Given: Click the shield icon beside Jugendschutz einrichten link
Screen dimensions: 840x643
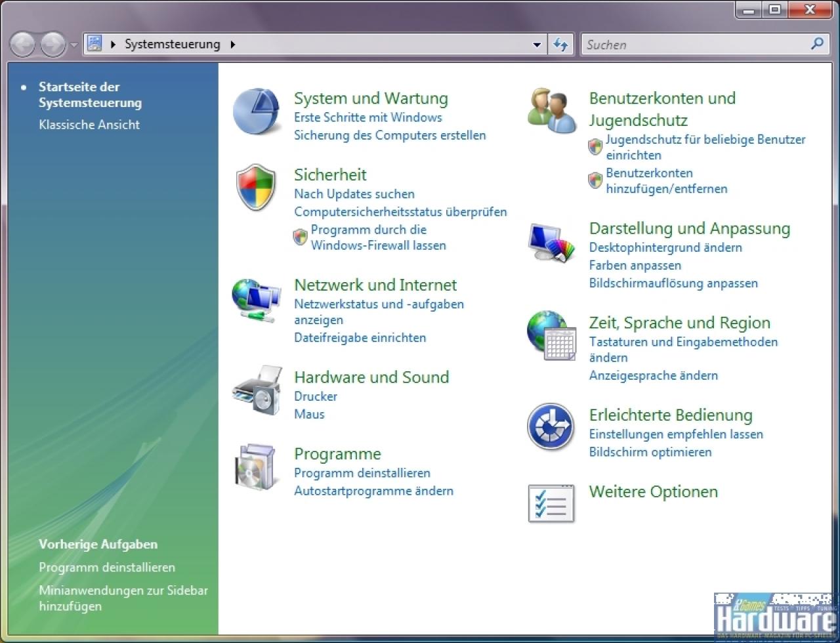Looking at the screenshot, I should click(595, 147).
